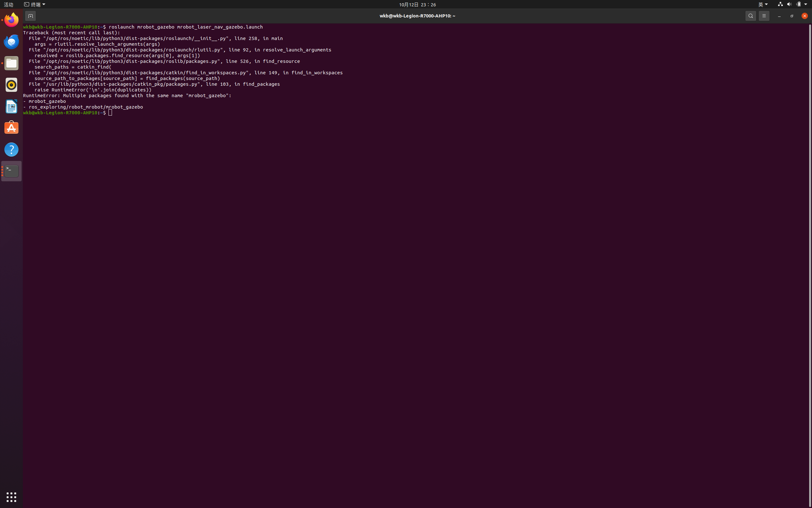Image resolution: width=812 pixels, height=508 pixels.
Task: Open Rhythmbox music player in the dock
Action: [11, 85]
